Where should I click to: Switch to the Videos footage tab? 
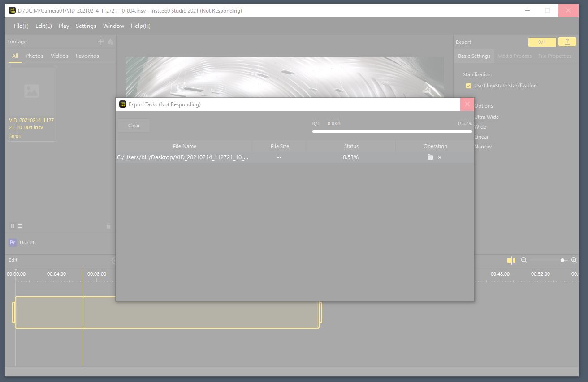click(60, 56)
